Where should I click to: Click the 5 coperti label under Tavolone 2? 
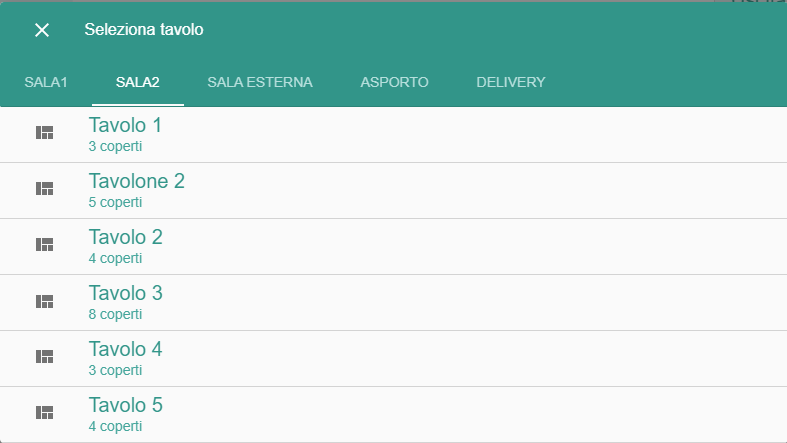[115, 203]
